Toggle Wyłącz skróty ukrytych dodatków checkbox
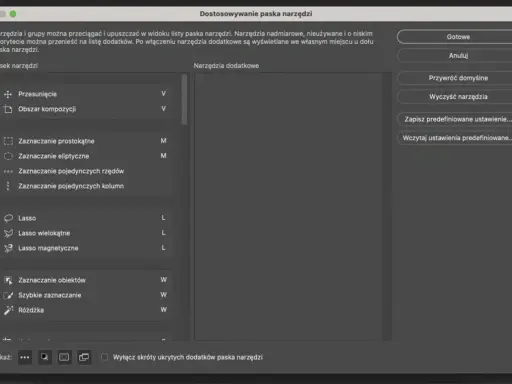Viewport: 512px width, 384px height. 104,357
